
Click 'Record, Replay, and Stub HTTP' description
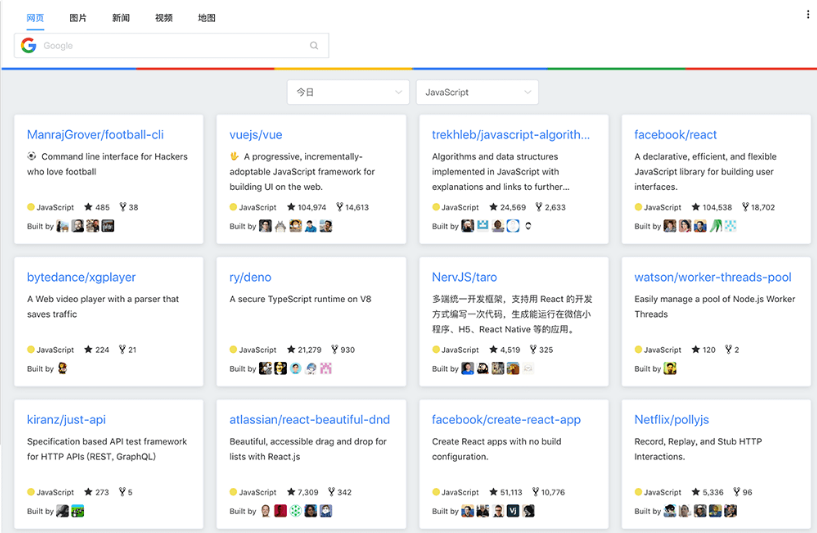pos(698,449)
